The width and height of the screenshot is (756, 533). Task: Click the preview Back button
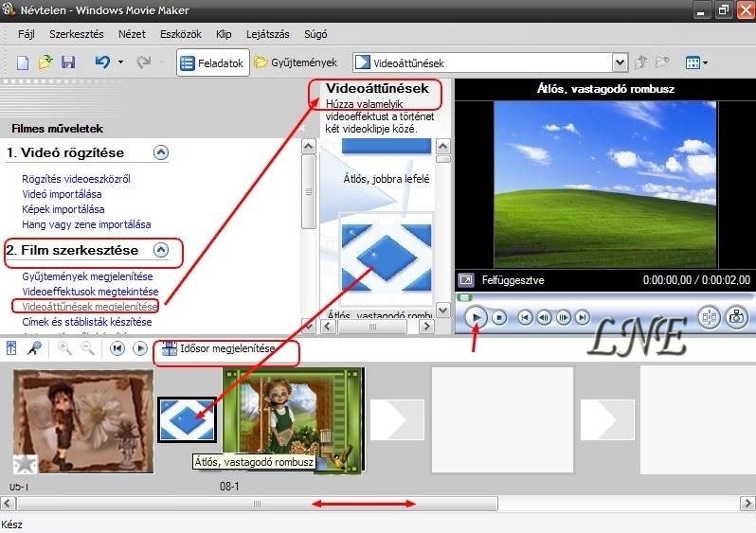tap(525, 317)
